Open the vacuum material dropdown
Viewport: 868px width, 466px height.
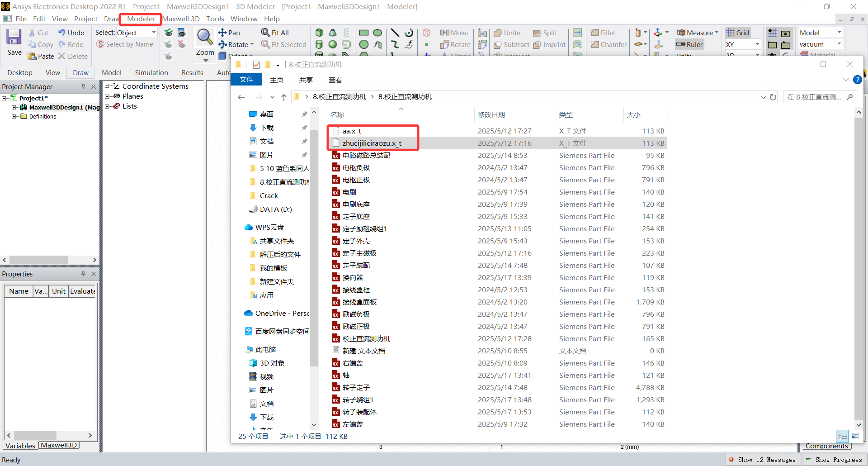click(x=839, y=44)
